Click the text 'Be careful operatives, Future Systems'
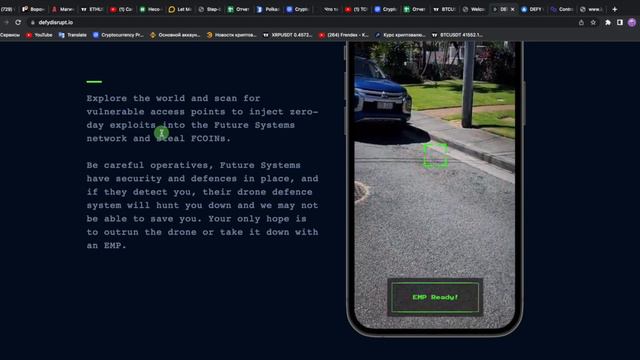Image resolution: width=640 pixels, height=360 pixels. tap(193, 165)
